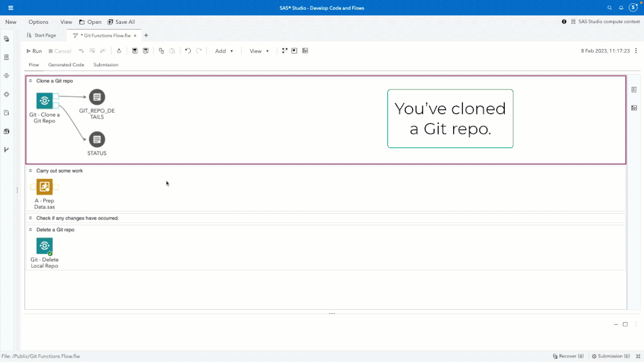Click the file path text in status bar

coord(41,356)
